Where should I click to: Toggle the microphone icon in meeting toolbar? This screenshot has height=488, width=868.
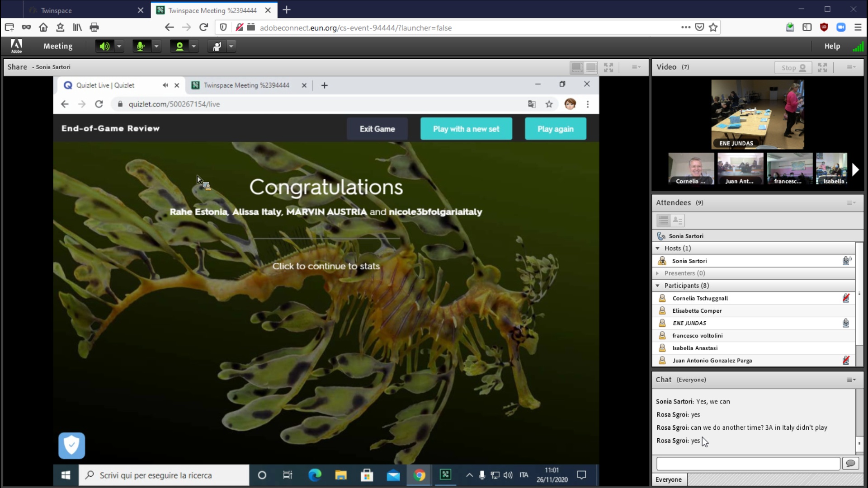click(x=141, y=46)
